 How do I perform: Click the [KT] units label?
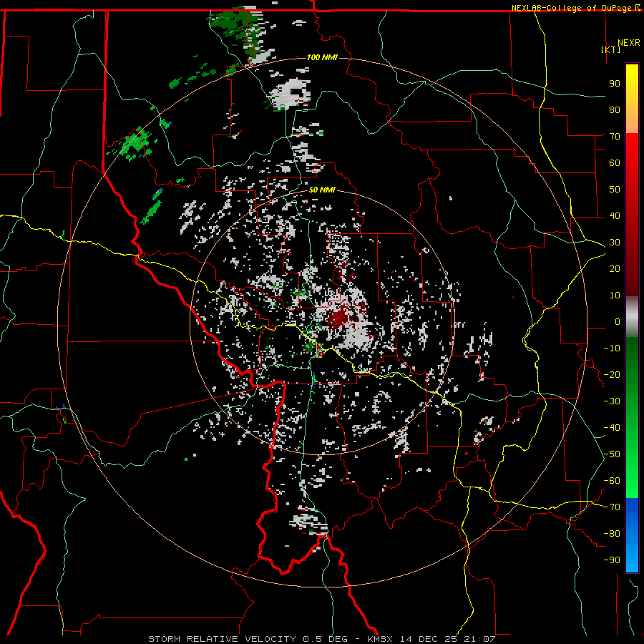pyautogui.click(x=611, y=49)
